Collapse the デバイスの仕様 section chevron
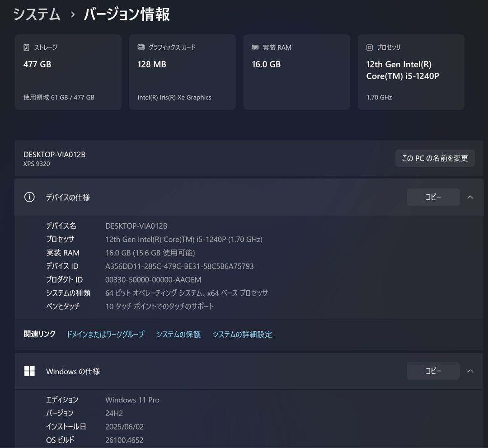 click(x=470, y=197)
